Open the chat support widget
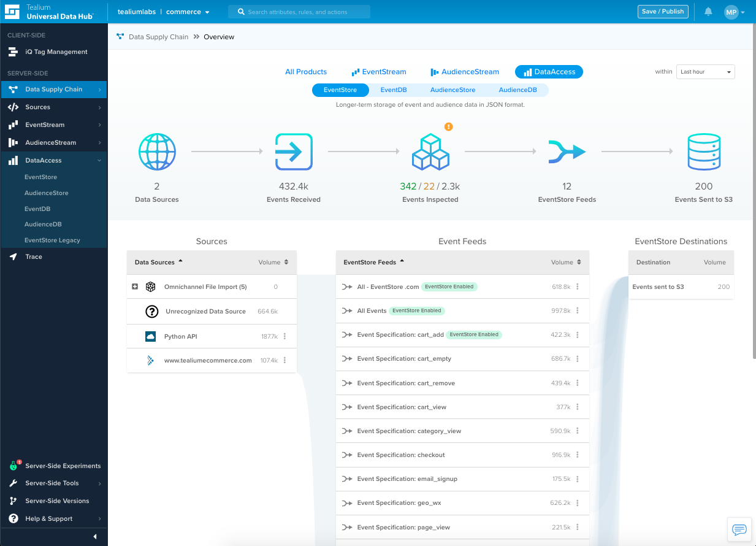This screenshot has height=546, width=756. 739,529
